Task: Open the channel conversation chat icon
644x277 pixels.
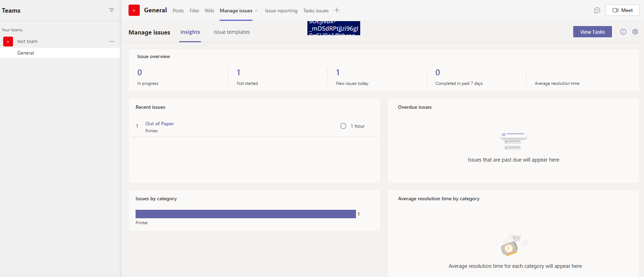Action: [x=597, y=10]
